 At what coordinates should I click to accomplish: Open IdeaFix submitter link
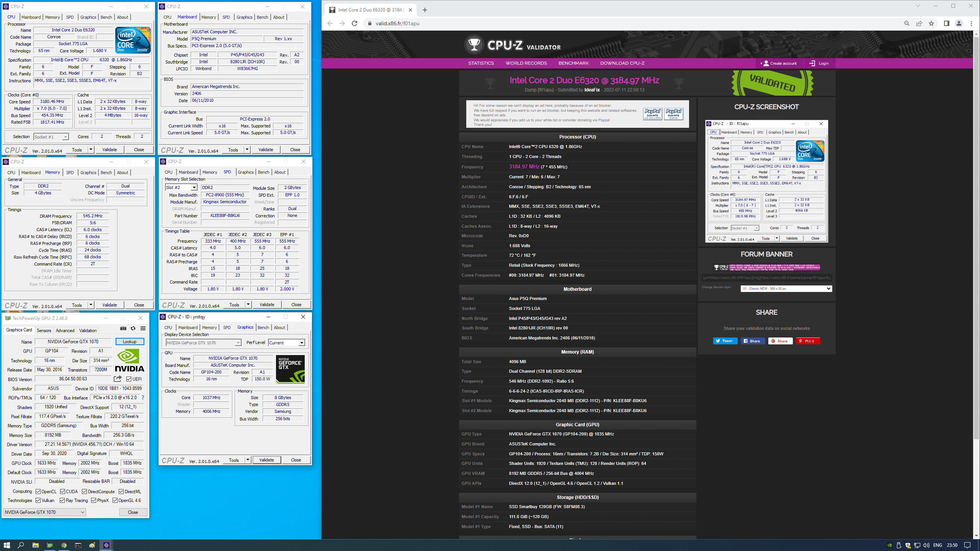coord(592,90)
